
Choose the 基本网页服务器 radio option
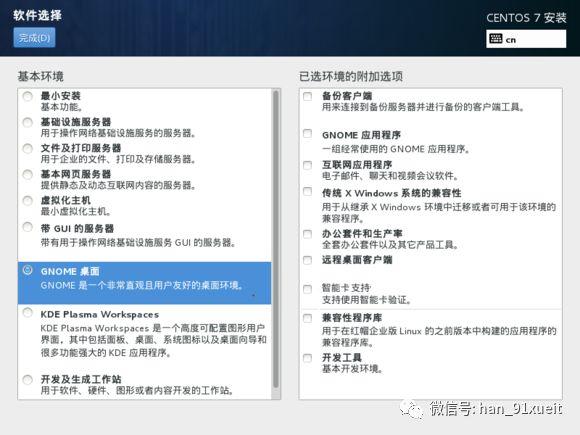click(27, 175)
